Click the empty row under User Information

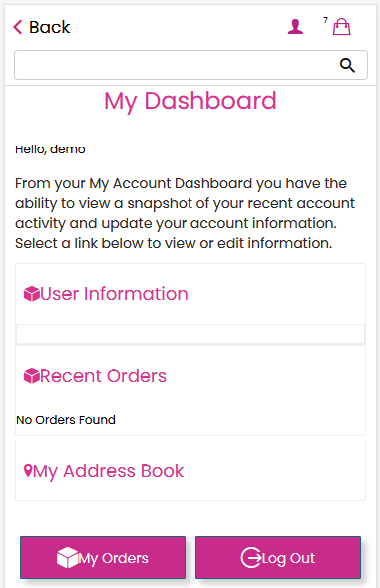(190, 334)
